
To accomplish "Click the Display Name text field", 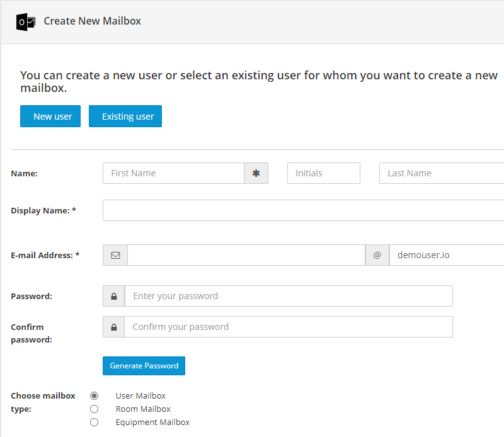I will click(304, 210).
